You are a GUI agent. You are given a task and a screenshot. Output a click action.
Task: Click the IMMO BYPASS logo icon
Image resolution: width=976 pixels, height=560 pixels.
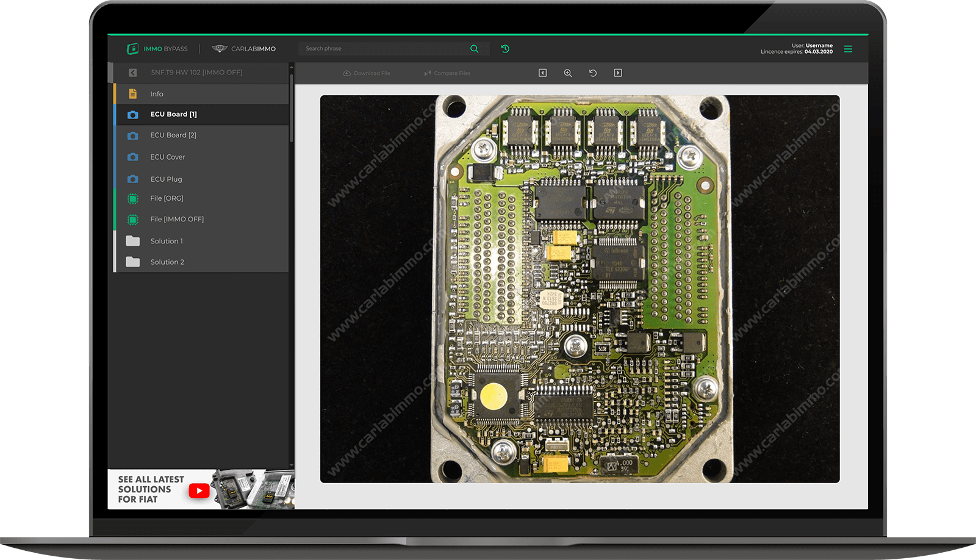132,49
